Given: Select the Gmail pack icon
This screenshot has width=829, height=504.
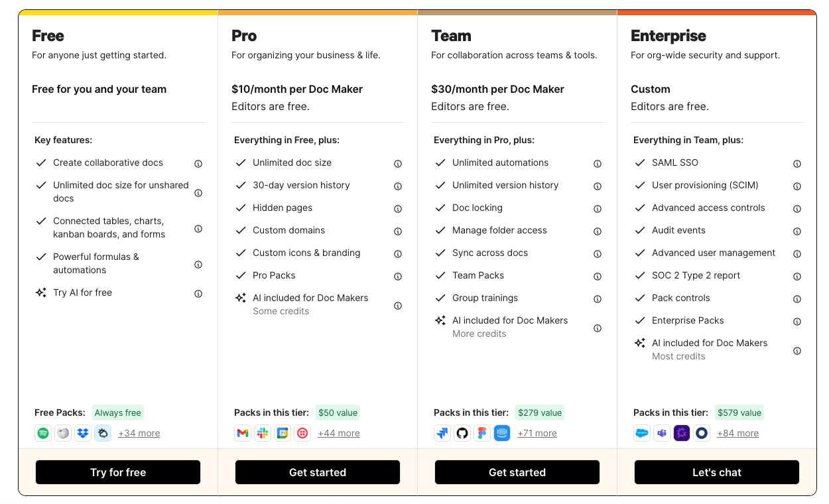Looking at the screenshot, I should tap(243, 433).
